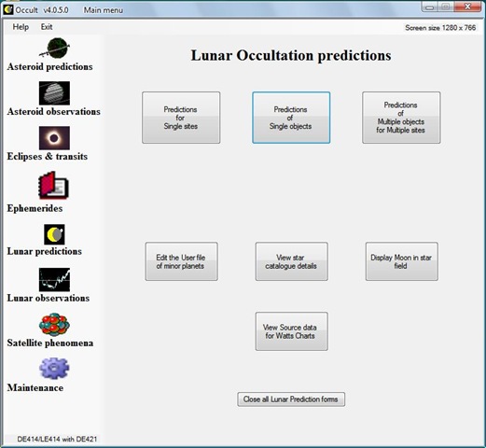The height and width of the screenshot is (448, 486).
Task: Open the Help menu
Action: pyautogui.click(x=21, y=27)
